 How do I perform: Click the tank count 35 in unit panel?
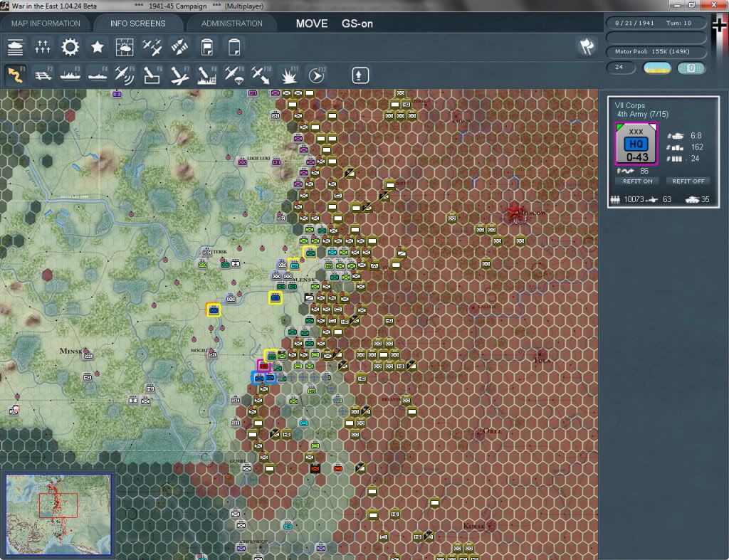pyautogui.click(x=706, y=199)
